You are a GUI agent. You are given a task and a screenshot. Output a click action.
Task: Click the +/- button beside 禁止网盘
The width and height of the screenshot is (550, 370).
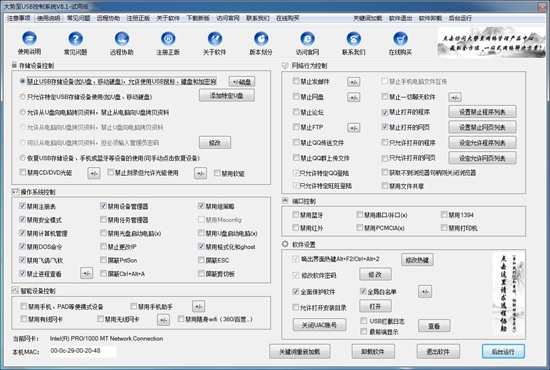point(354,97)
